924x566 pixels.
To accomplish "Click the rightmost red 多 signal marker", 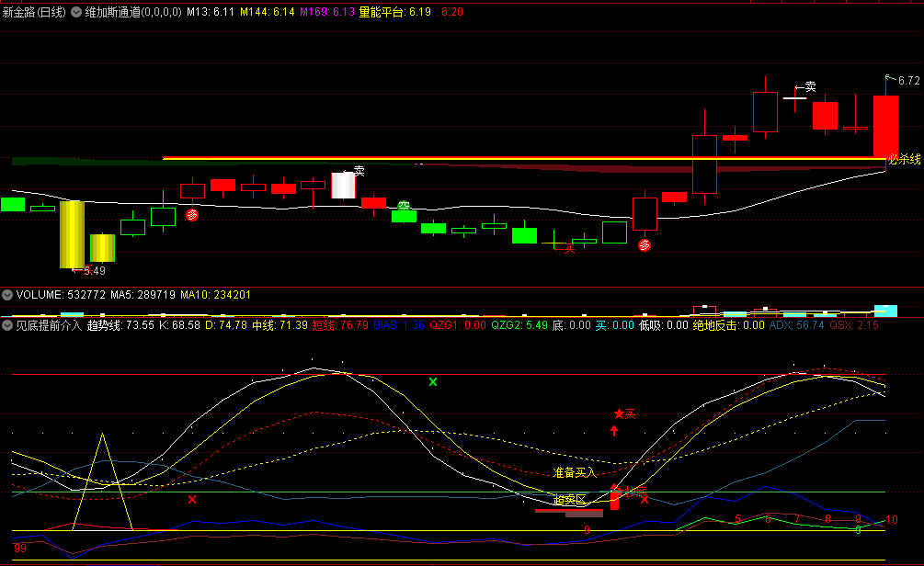I will pos(645,245).
